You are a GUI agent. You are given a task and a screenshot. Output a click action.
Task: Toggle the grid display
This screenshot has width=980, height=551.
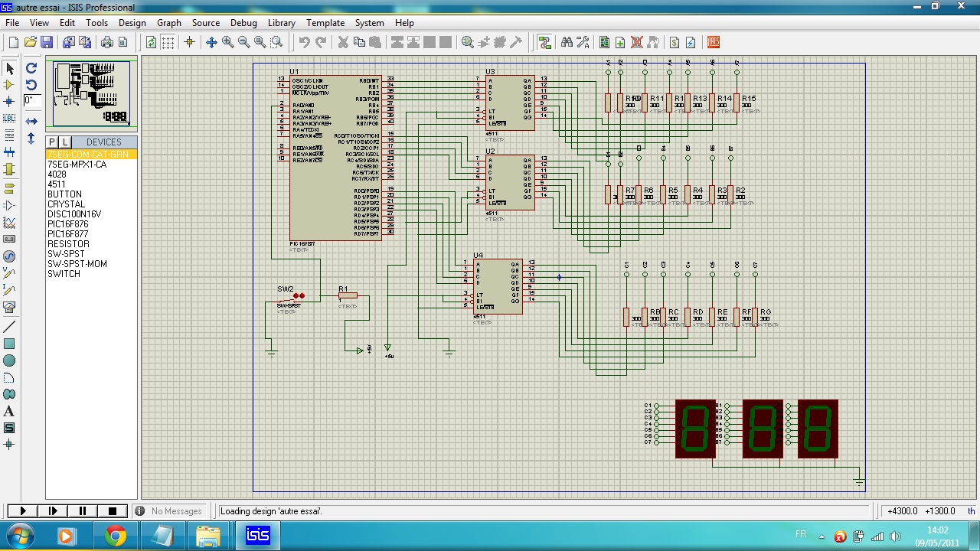tap(168, 42)
